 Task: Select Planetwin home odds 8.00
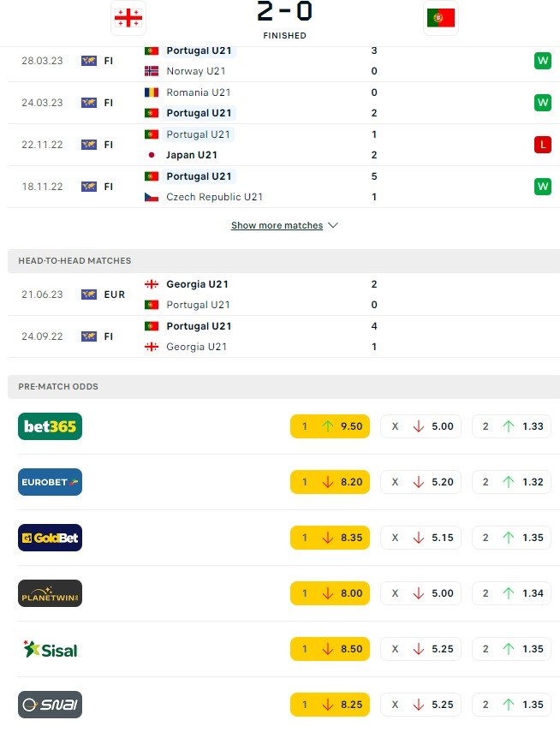(330, 593)
